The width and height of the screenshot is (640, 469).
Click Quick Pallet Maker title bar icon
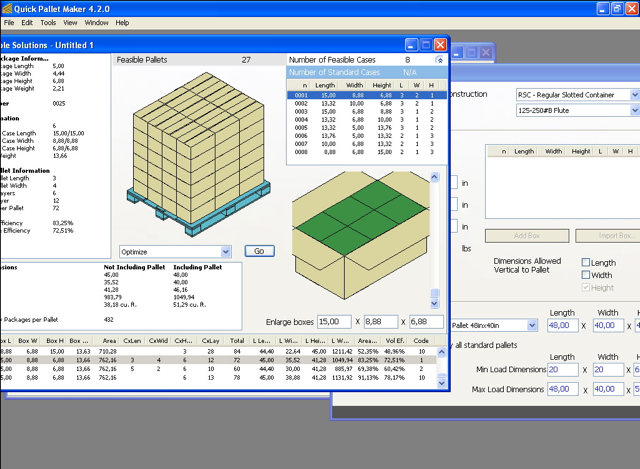[x=7, y=9]
